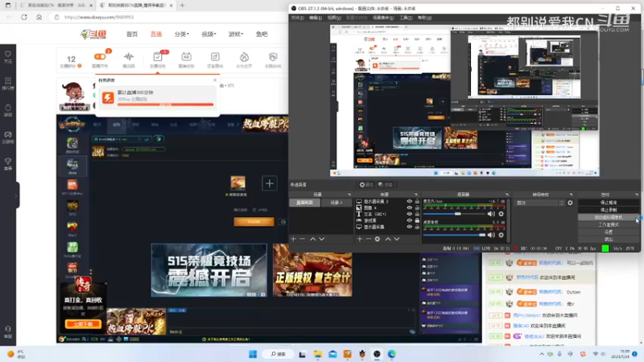The width and height of the screenshot is (644, 362).
Task: Click the 停止录制 button in OBS controls
Action: point(609,210)
